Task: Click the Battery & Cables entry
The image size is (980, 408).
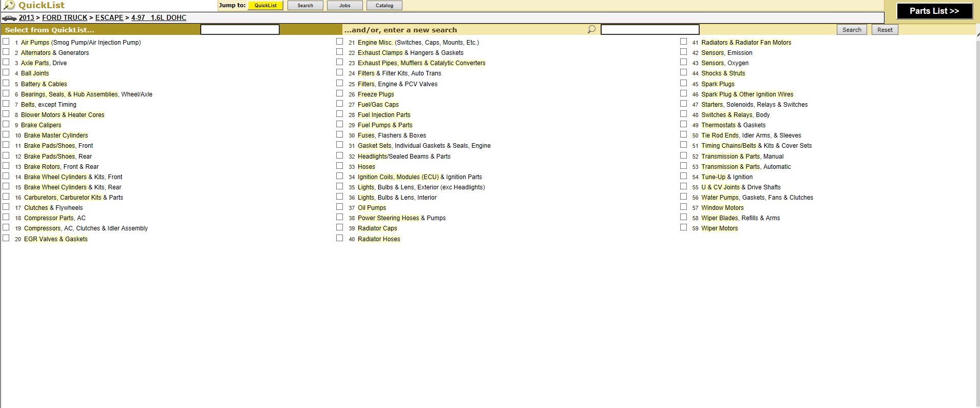Action: [44, 84]
